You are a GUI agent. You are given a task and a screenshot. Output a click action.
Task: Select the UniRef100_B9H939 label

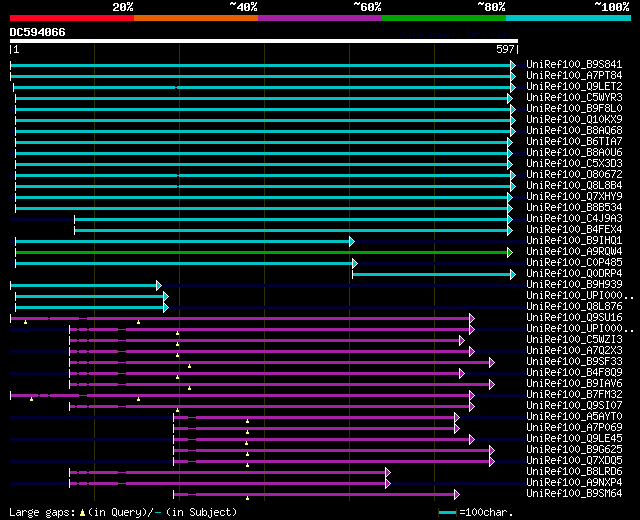(x=574, y=285)
